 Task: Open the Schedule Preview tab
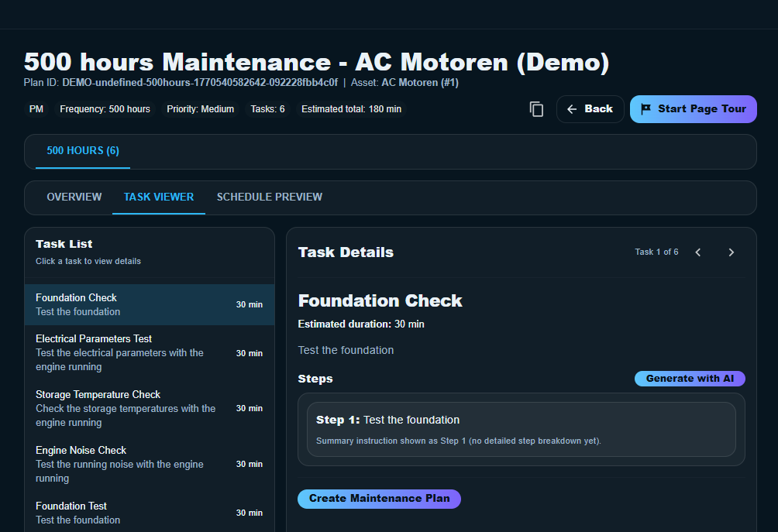(269, 197)
